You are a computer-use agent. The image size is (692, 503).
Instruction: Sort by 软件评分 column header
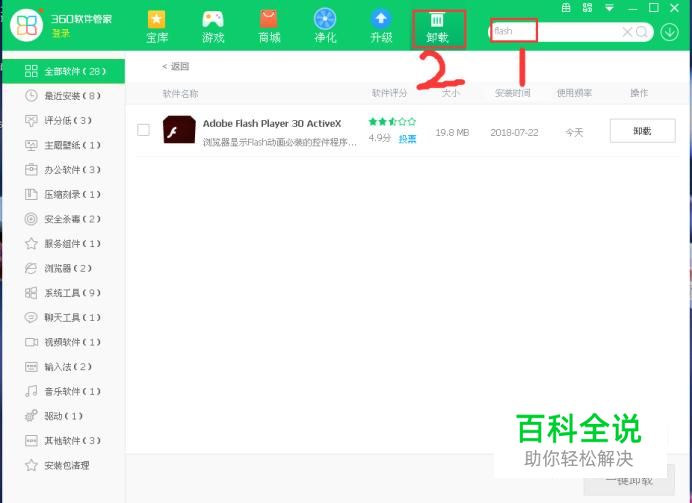[x=389, y=93]
